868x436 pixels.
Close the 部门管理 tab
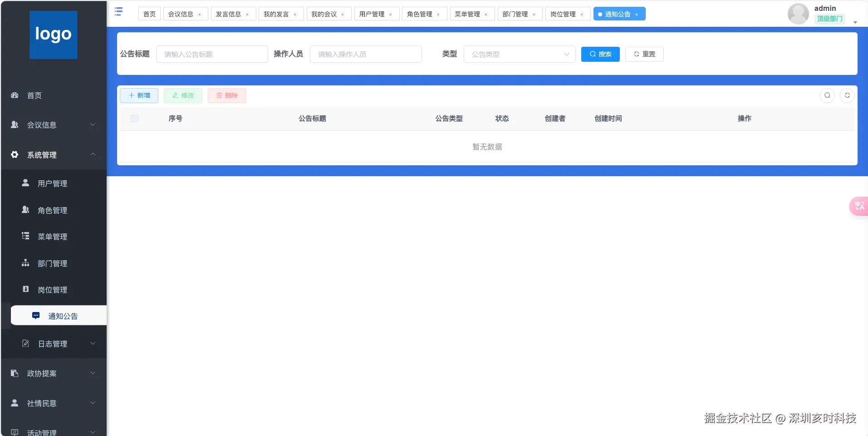534,15
